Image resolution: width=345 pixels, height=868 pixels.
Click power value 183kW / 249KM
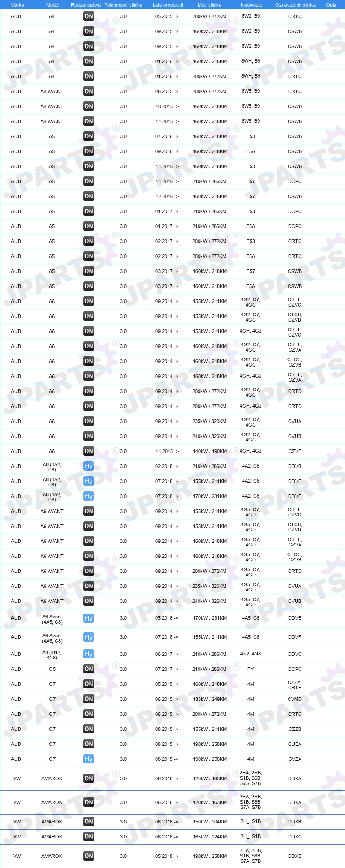[210, 699]
